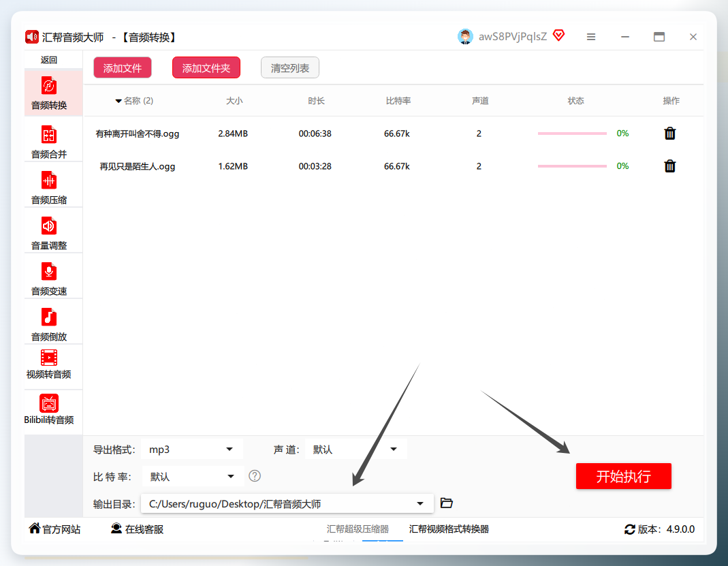Click username awS8PVjPqlsZ
Viewport: 728px width, 566px height.
click(513, 37)
